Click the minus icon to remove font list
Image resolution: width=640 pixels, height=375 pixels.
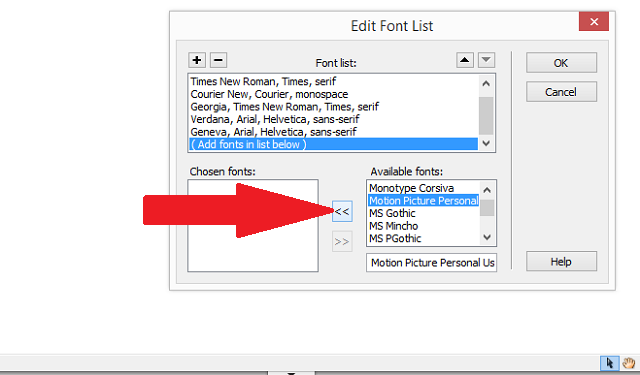[x=218, y=60]
